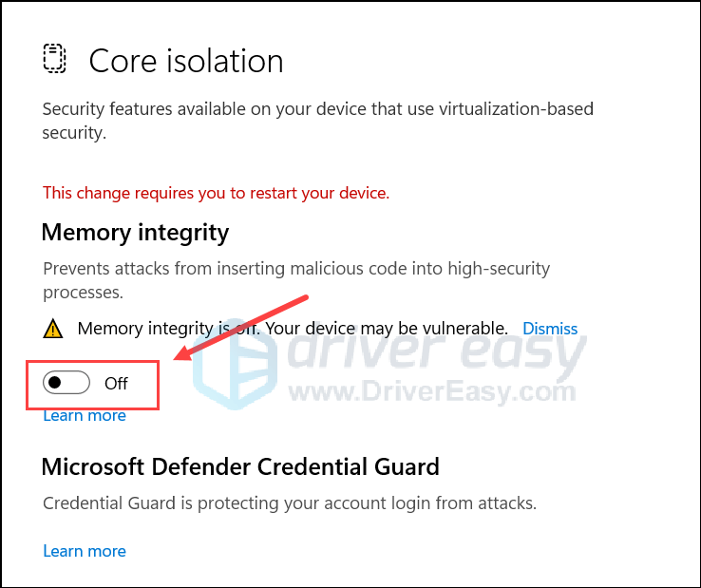Screen dimensions: 701x588
Task: Click the 'Credential Guard is protecting' description text
Action: [290, 503]
